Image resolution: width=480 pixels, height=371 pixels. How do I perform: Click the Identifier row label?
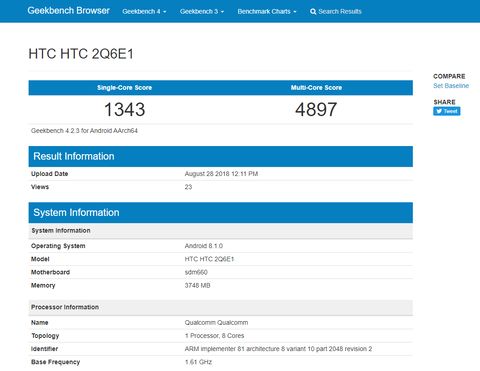pos(44,349)
